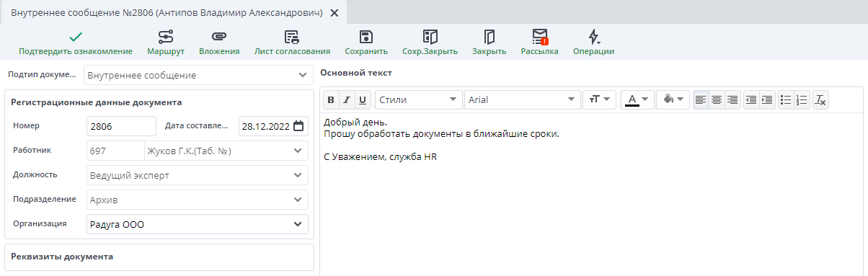
Task: Open the Стили styles dropdown
Action: (x=419, y=100)
